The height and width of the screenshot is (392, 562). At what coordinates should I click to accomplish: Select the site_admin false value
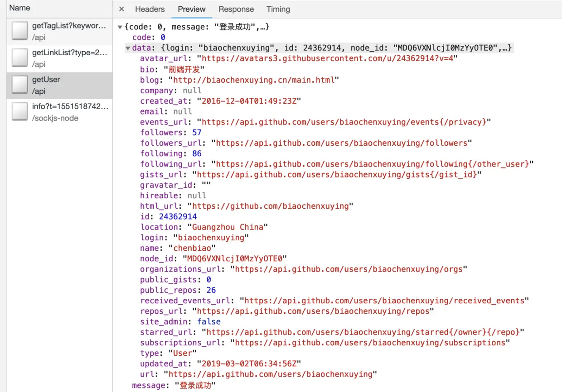click(209, 321)
